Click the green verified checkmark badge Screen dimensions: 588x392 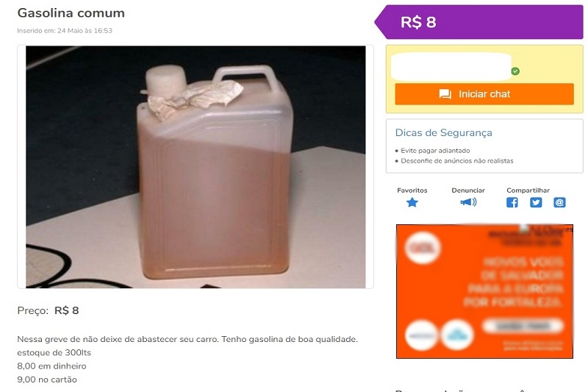[x=516, y=71]
